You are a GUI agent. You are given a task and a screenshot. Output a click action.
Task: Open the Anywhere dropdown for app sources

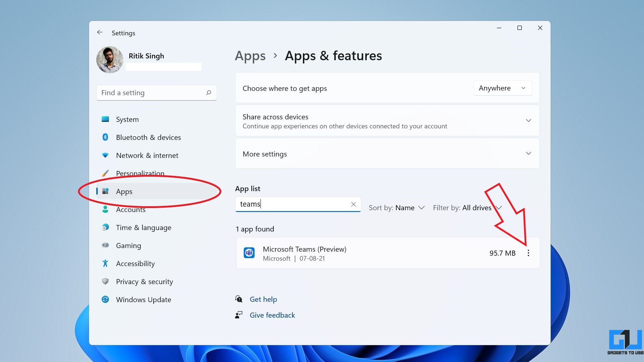tap(502, 88)
